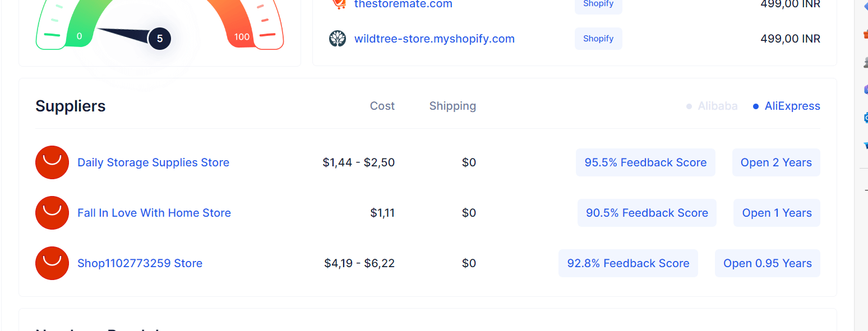Open Daily Storage Supplies Store link
This screenshot has width=868, height=331.
pyautogui.click(x=153, y=162)
